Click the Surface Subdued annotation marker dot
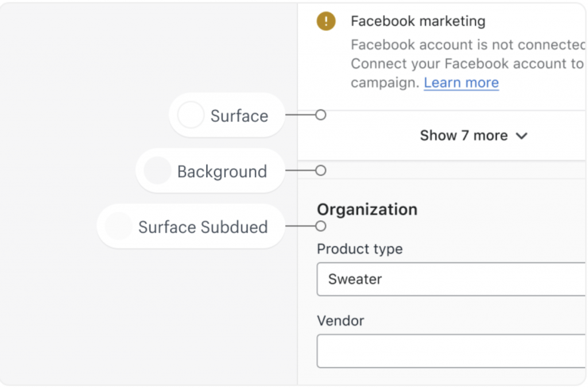This screenshot has width=588, height=388. pos(321,226)
